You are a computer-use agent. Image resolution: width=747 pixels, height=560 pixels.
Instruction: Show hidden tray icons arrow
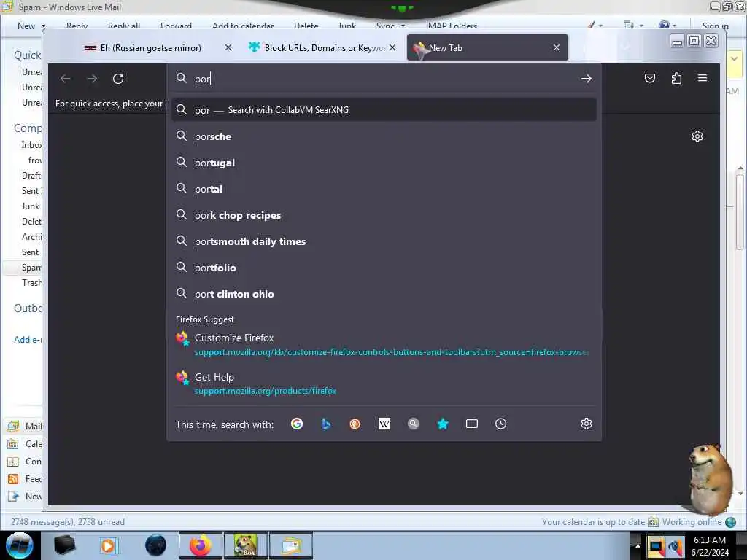638,545
